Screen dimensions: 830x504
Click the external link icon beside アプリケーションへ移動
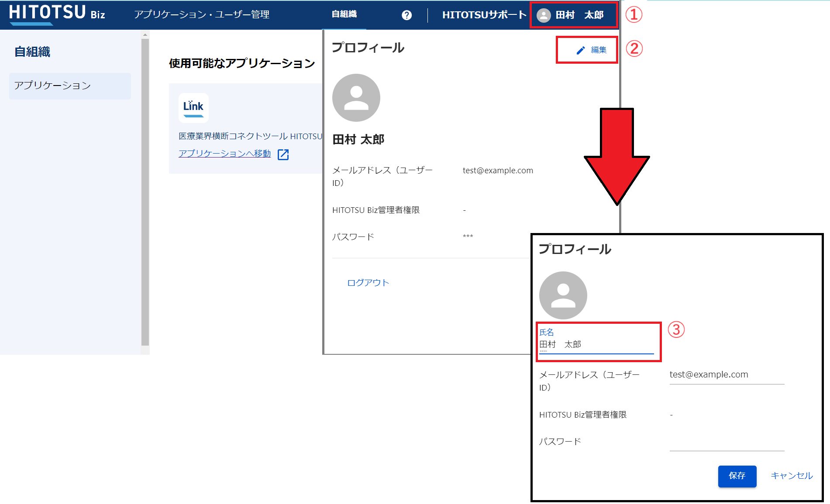pyautogui.click(x=283, y=154)
